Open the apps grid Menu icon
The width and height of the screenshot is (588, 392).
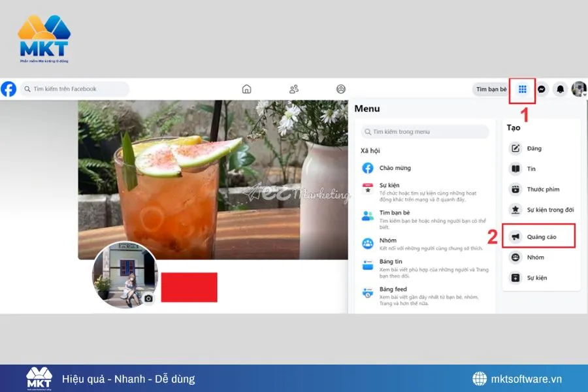click(522, 89)
